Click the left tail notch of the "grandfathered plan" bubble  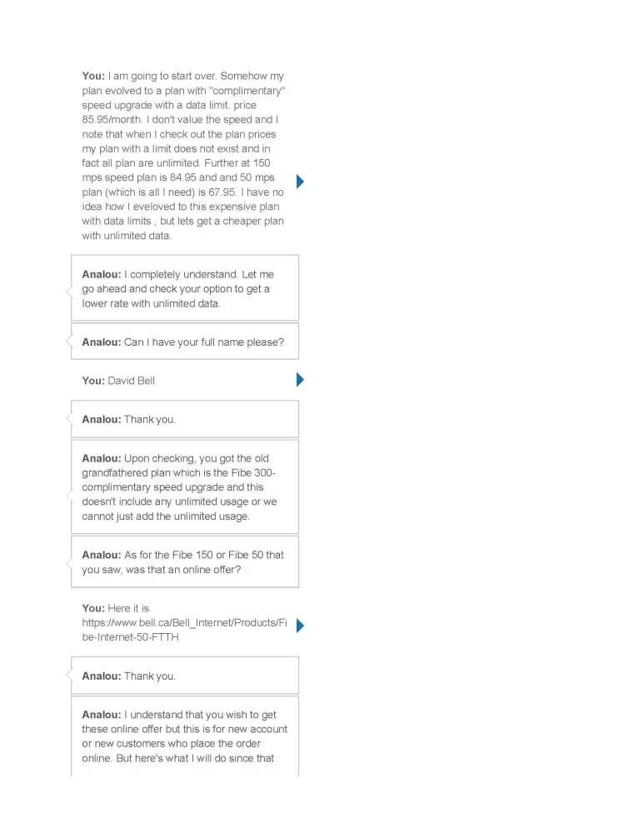click(x=68, y=496)
